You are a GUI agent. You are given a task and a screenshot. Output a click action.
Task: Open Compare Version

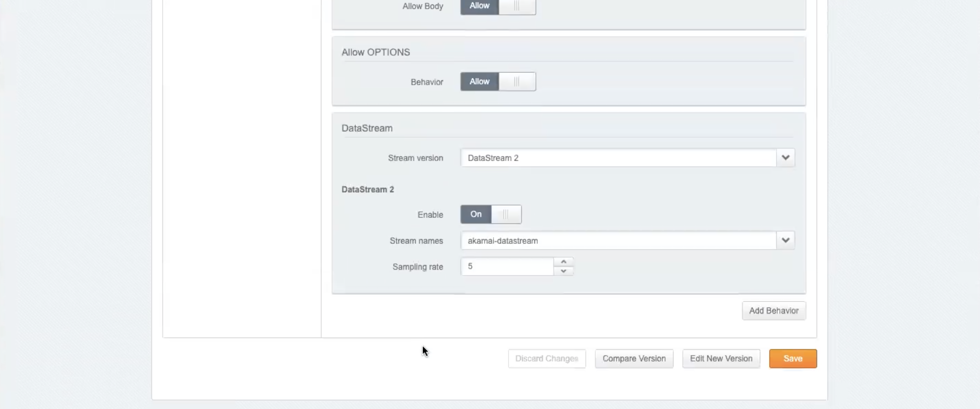pyautogui.click(x=634, y=359)
